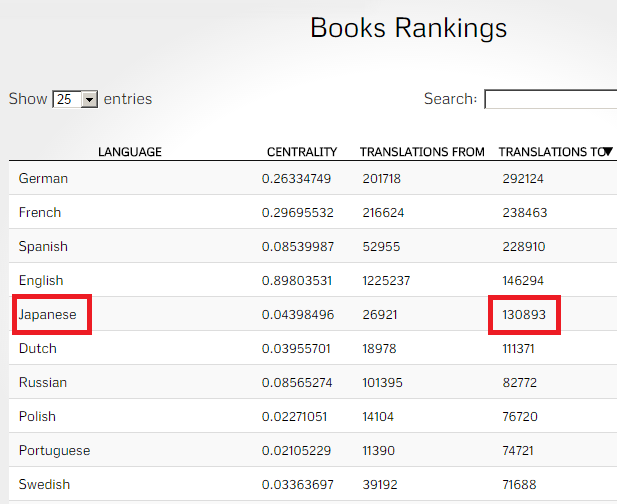617x504 pixels.
Task: Select the Spanish language cell
Action: pyautogui.click(x=43, y=247)
